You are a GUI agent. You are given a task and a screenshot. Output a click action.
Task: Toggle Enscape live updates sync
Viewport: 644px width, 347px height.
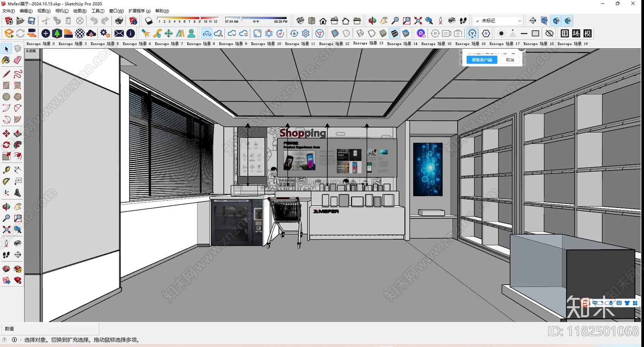[x=20, y=33]
